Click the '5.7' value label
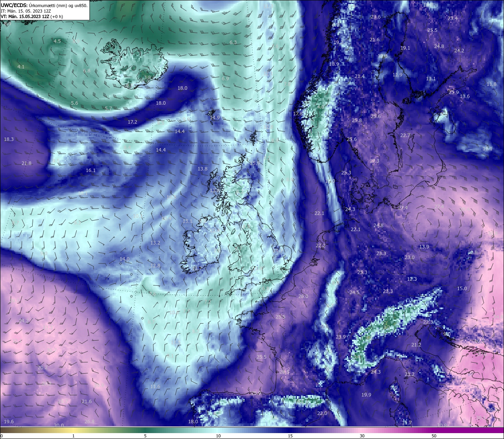The image size is (504, 439). coord(109,109)
